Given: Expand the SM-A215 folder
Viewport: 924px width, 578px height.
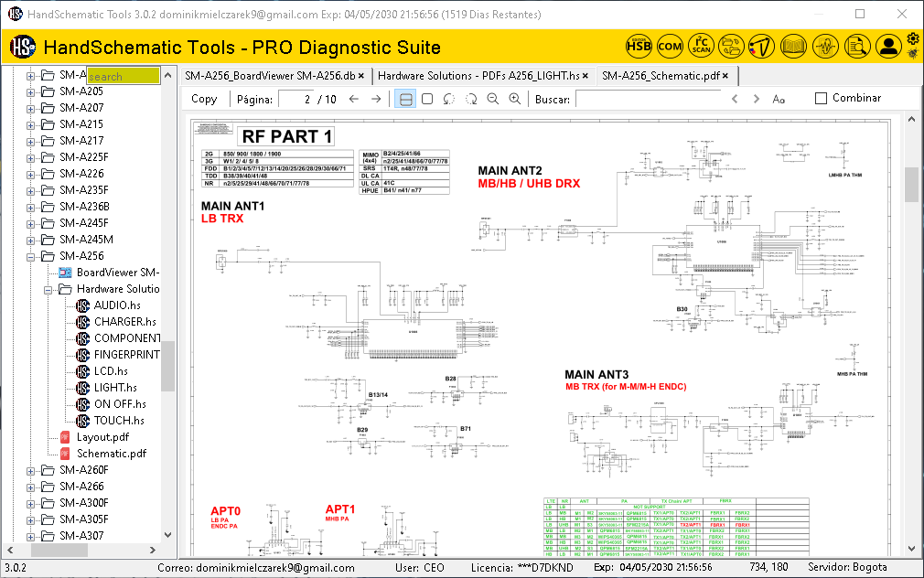Looking at the screenshot, I should pos(30,125).
